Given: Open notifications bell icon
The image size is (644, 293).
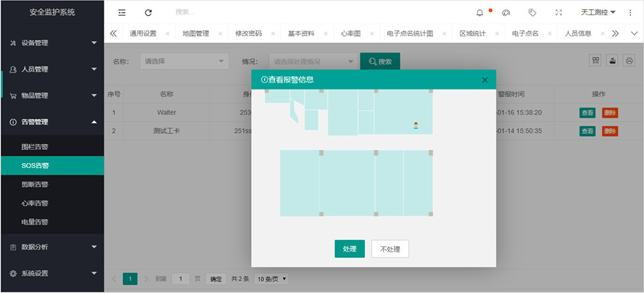Looking at the screenshot, I should coord(480,12).
